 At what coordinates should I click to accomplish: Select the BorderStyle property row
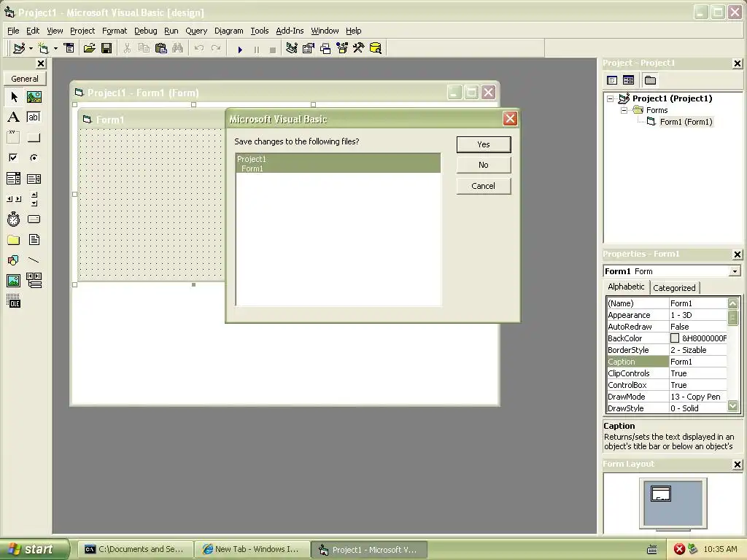pyautogui.click(x=667, y=350)
